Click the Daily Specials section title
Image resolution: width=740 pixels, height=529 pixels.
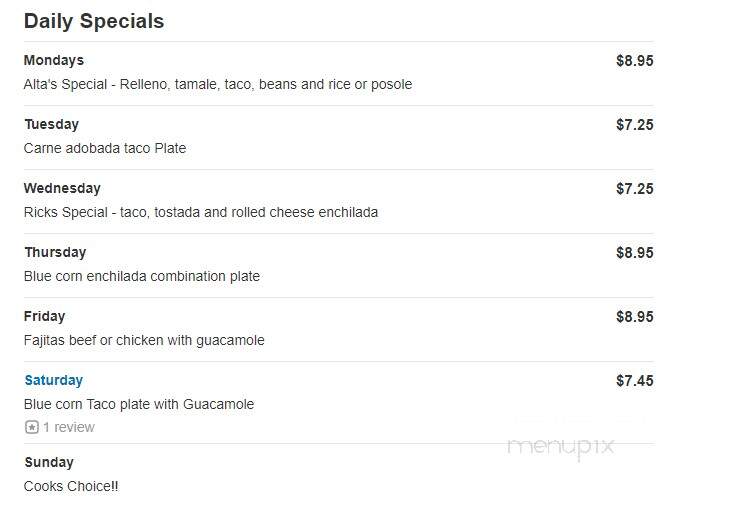coord(94,21)
